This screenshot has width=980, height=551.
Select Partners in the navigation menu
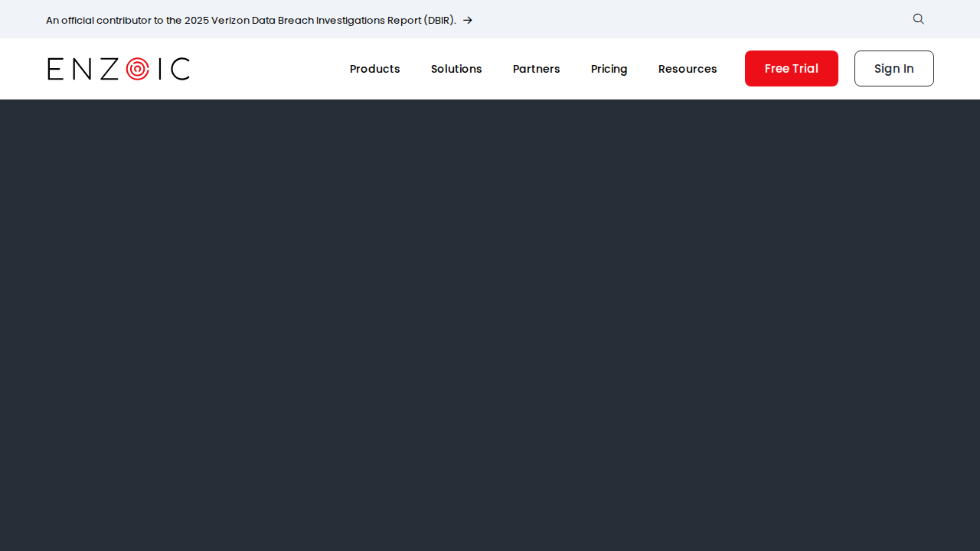536,69
